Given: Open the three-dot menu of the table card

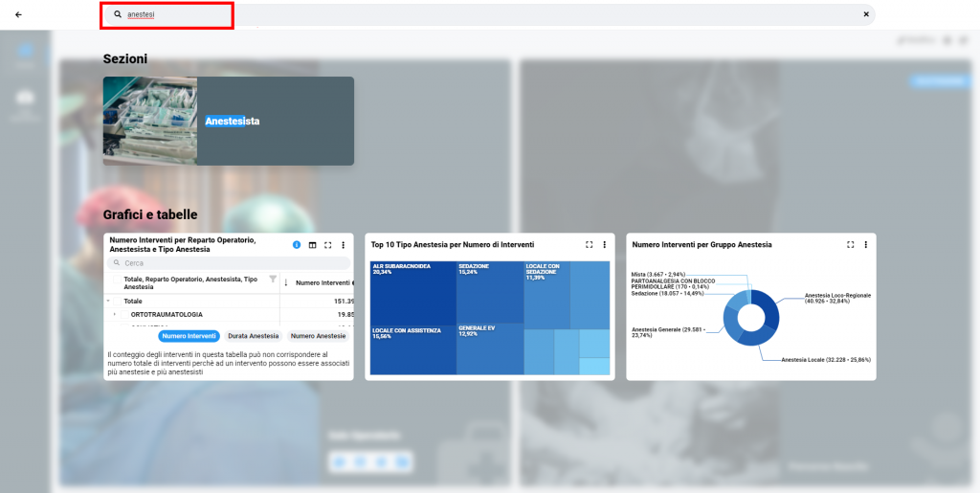Looking at the screenshot, I should coord(343,245).
